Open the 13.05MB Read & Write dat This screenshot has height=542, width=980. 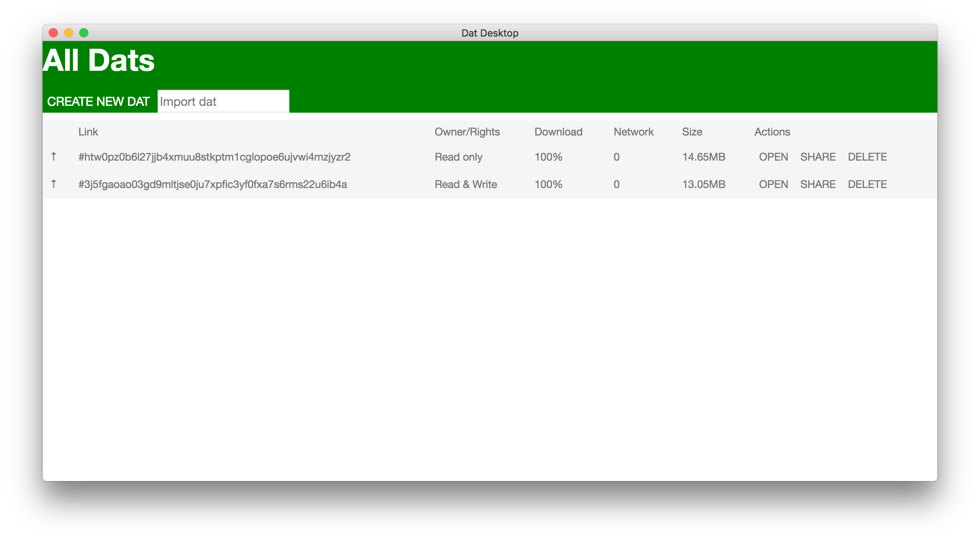point(773,184)
